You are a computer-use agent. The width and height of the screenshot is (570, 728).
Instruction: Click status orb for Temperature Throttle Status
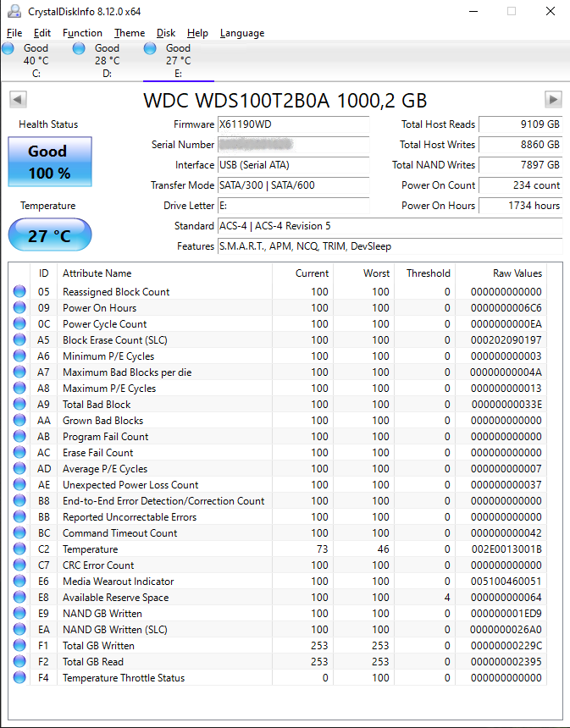pos(19,677)
